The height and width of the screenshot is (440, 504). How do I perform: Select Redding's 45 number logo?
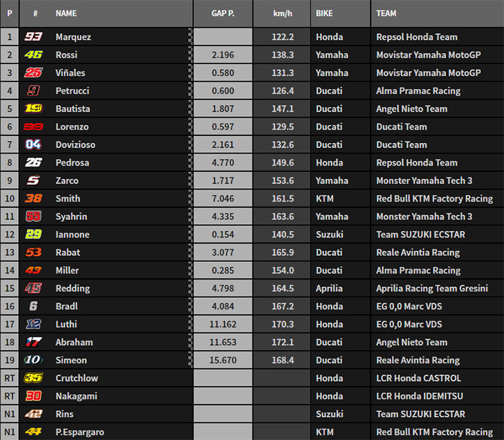tap(33, 288)
